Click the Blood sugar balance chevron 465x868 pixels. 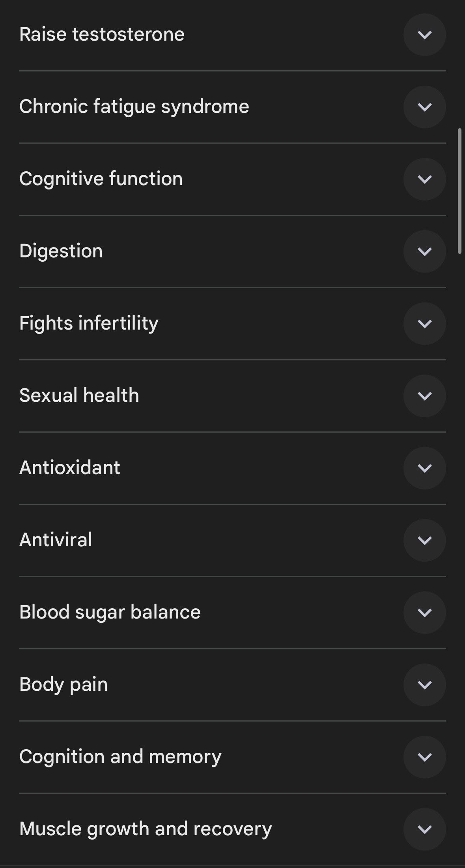click(424, 613)
